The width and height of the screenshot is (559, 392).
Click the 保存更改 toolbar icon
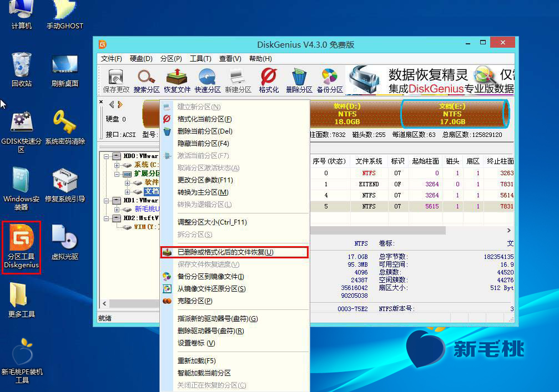click(116, 81)
